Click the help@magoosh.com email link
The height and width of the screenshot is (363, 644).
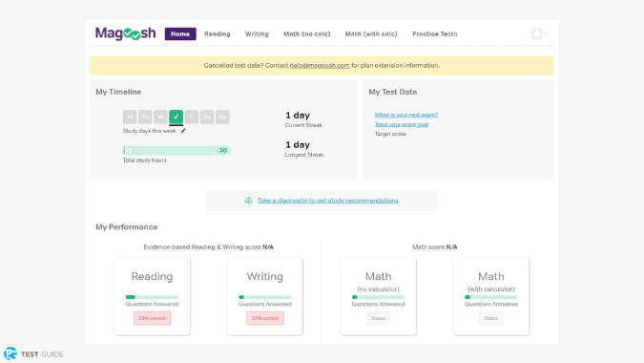click(320, 65)
